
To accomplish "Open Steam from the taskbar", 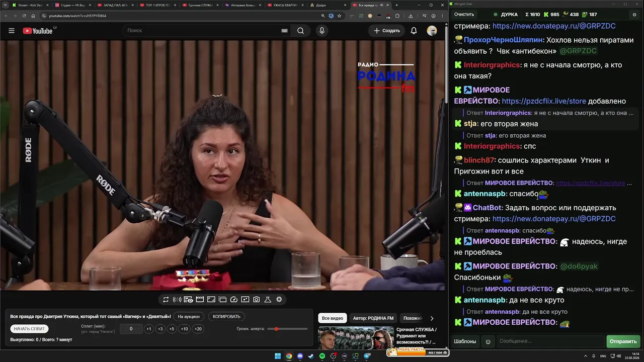I will point(311,356).
